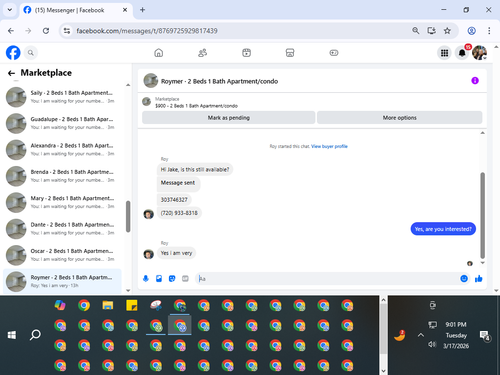
Task: Click the message input field Aa
Action: click(x=327, y=279)
